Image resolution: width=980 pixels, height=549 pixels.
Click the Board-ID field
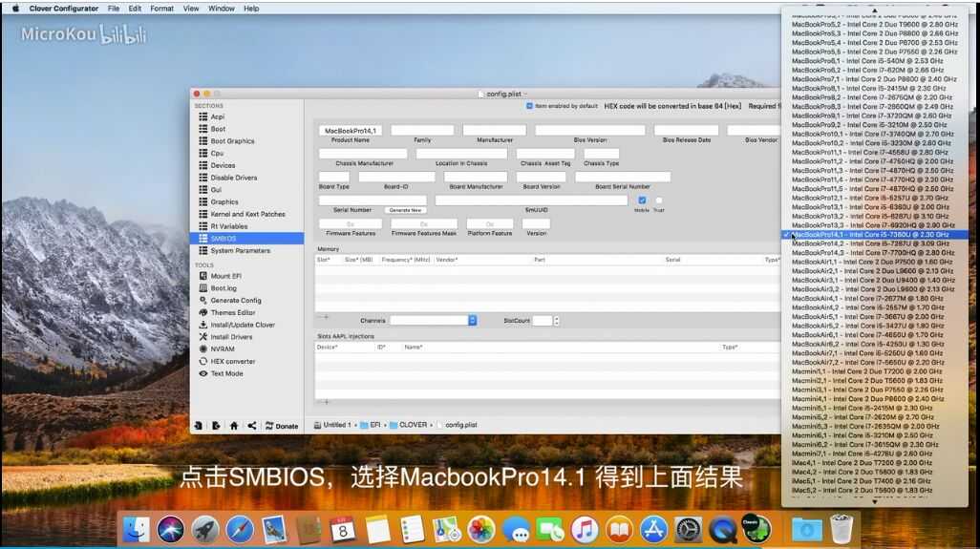pyautogui.click(x=396, y=177)
